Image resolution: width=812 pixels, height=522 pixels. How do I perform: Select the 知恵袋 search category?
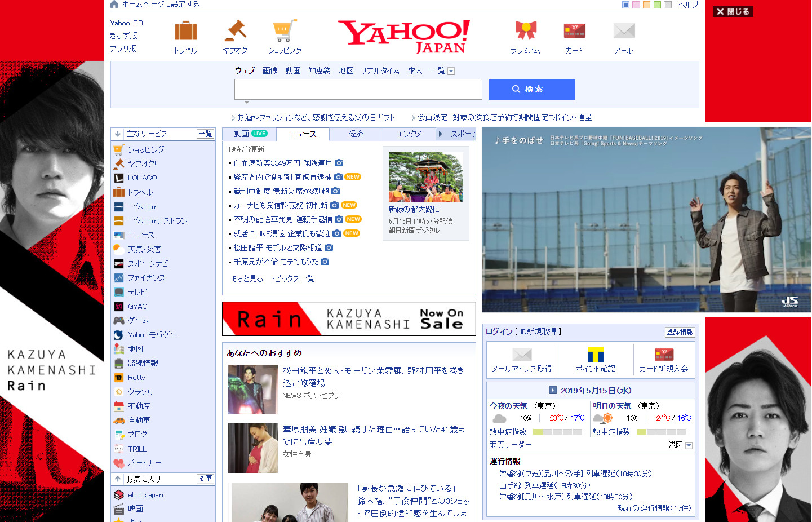point(320,70)
